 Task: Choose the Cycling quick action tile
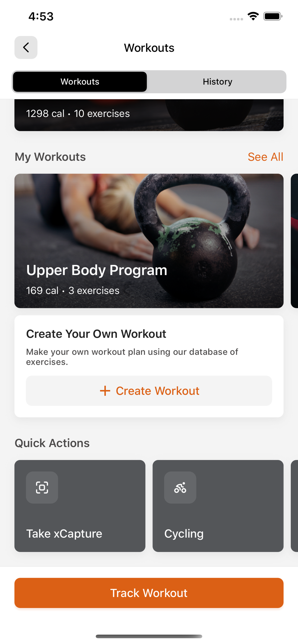(x=218, y=506)
